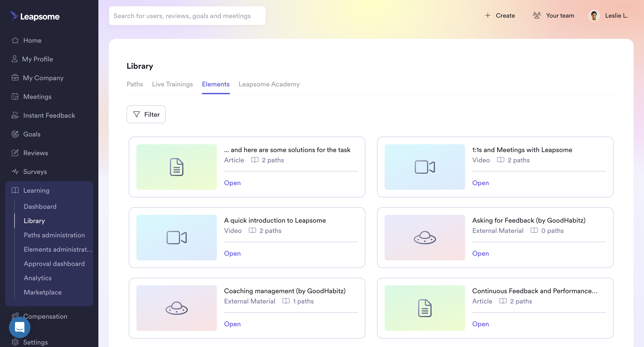Click book icon on solutions for the task card
This screenshot has width=644, height=347.
tap(254, 160)
